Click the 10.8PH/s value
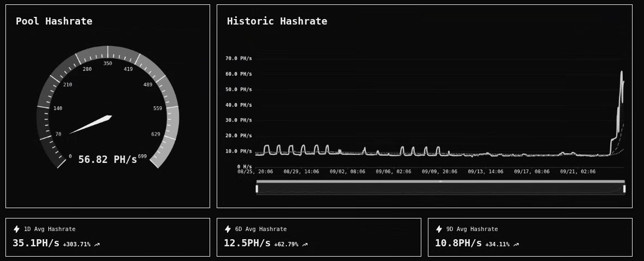Screen dimensions: 644x261 (x=458, y=243)
